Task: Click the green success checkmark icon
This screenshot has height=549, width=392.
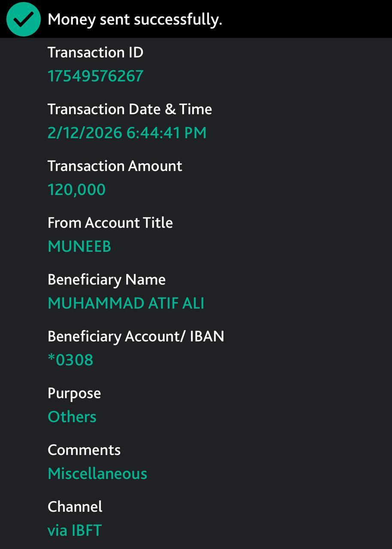Action: point(24,19)
